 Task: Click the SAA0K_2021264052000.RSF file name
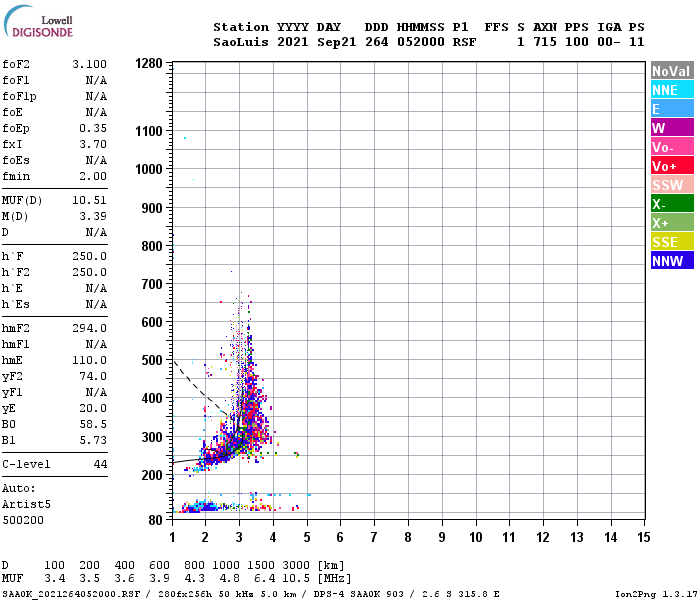point(71,594)
